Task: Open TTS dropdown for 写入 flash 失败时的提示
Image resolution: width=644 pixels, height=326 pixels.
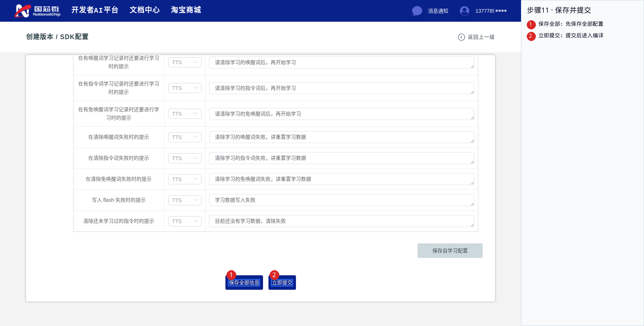Action: pos(185,200)
